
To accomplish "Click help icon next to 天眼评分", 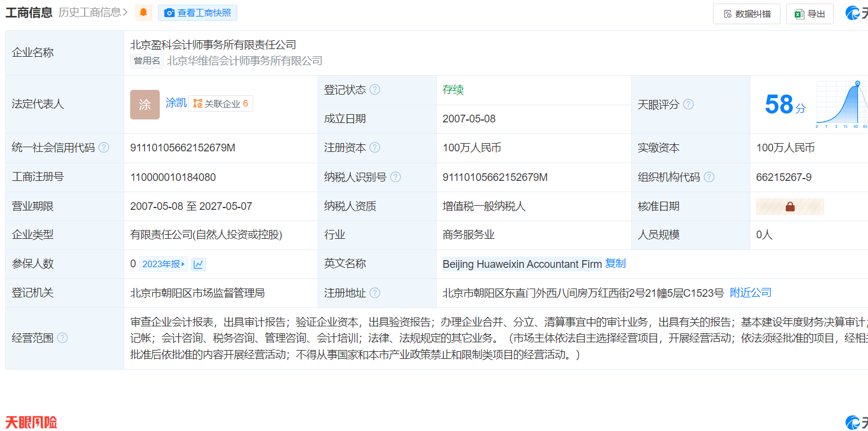I will [x=688, y=104].
